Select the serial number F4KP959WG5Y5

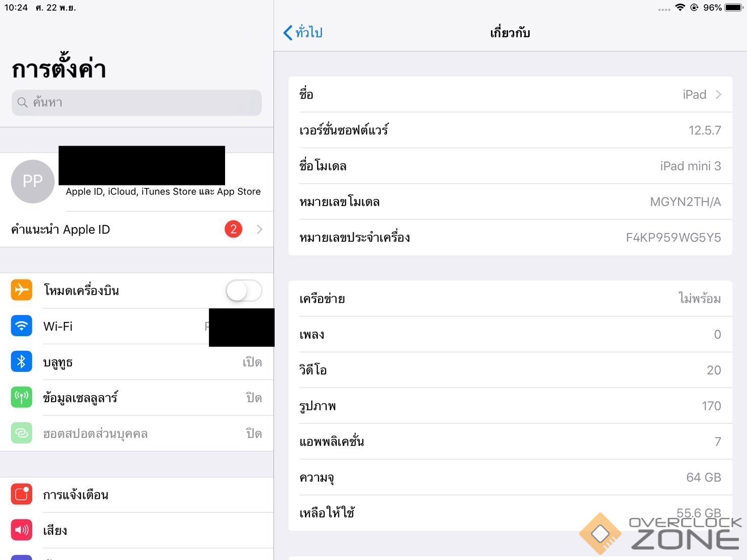(673, 238)
